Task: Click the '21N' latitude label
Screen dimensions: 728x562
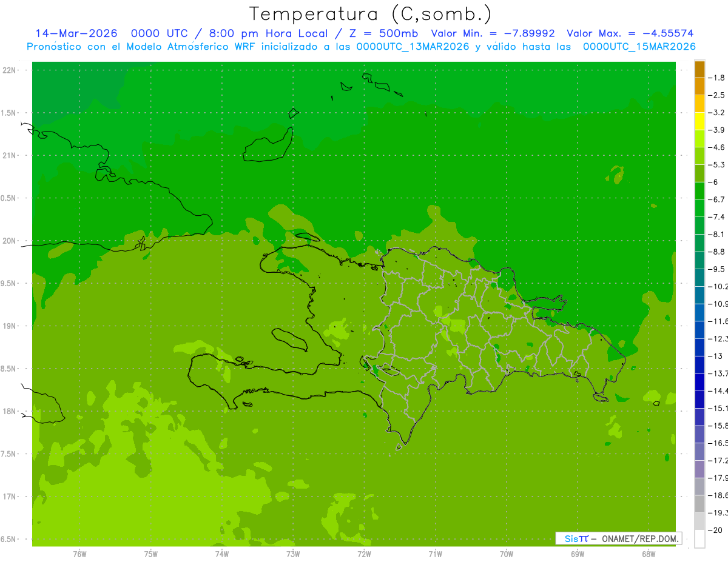Action: coord(10,155)
